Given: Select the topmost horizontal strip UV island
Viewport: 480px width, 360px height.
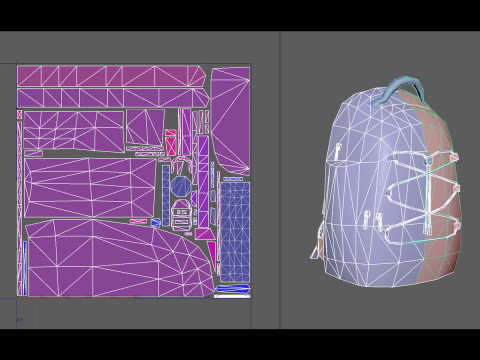Looking at the screenshot, I should click(x=111, y=76).
